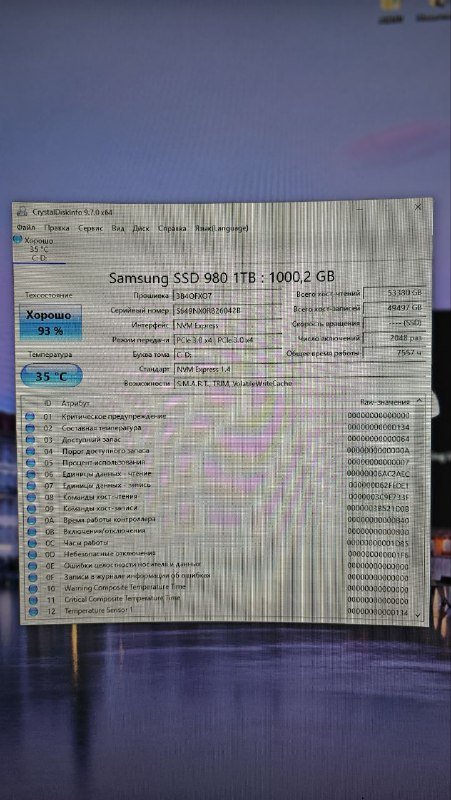
Task: Click status icon for attribute 05 Процент использования
Action: [x=31, y=463]
